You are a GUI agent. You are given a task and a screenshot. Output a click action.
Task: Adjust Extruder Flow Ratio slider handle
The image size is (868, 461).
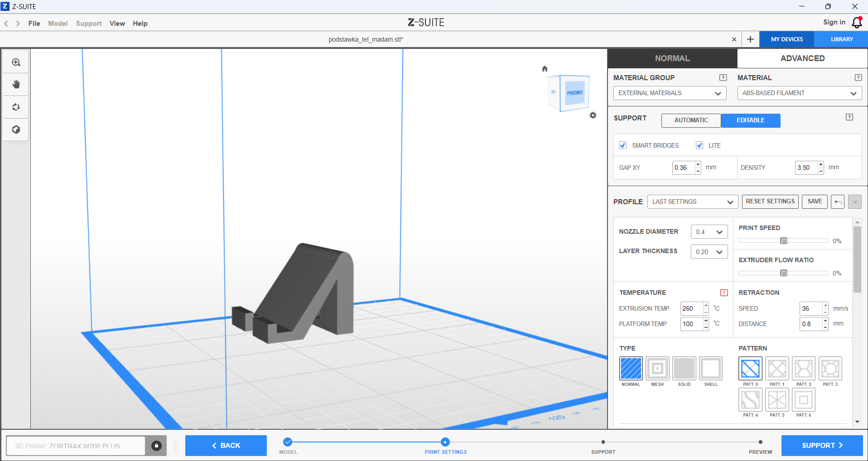[784, 273]
